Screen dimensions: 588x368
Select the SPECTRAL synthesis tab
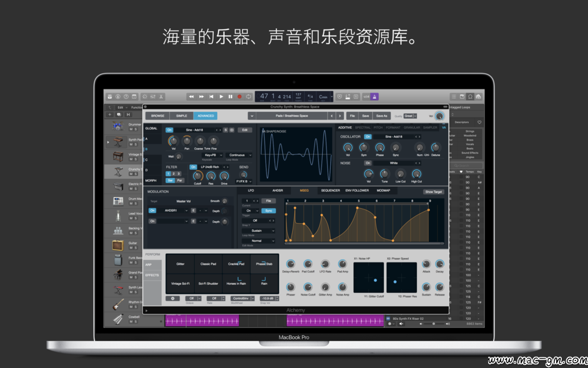click(x=363, y=127)
